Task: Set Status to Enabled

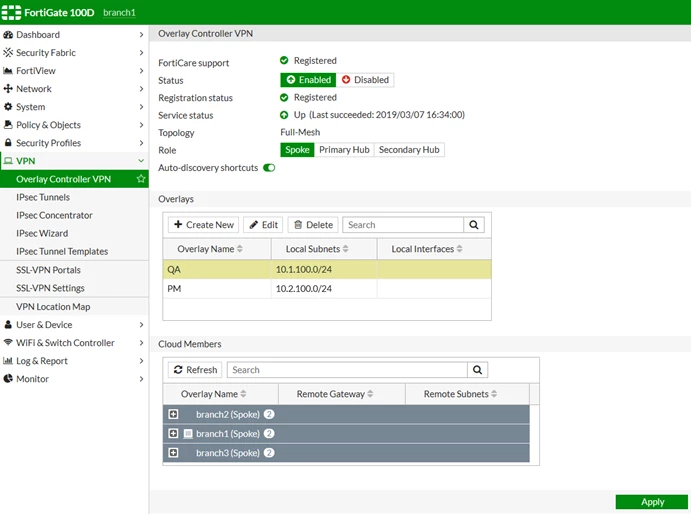Action: [308, 80]
